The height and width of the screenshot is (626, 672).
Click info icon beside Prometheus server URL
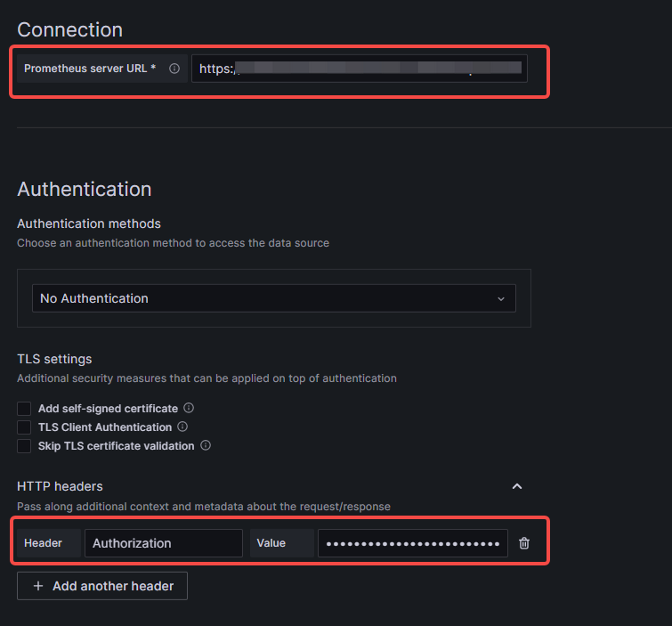(x=174, y=69)
